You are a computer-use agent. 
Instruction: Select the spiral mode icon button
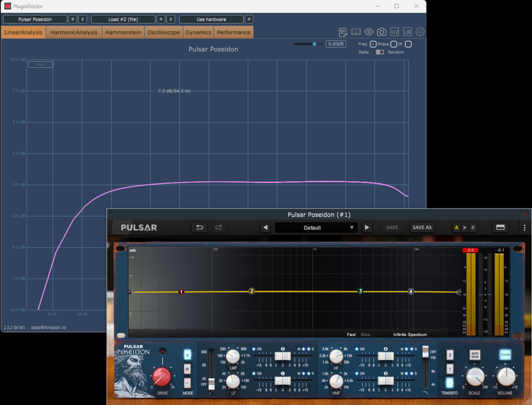coord(187,369)
